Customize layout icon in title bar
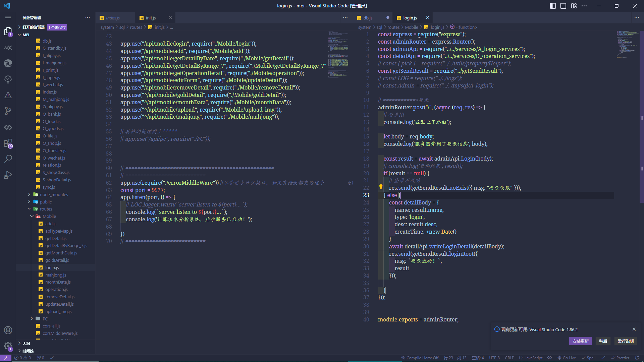The image size is (644, 362). [574, 6]
